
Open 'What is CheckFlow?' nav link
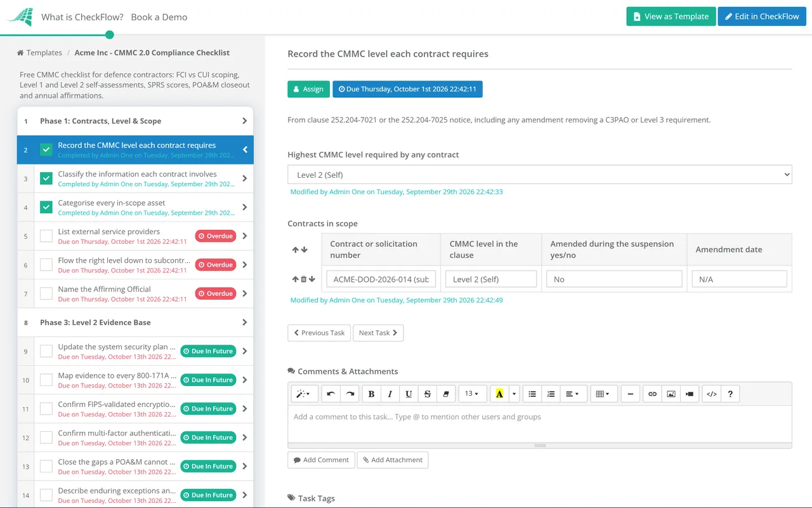tap(82, 17)
